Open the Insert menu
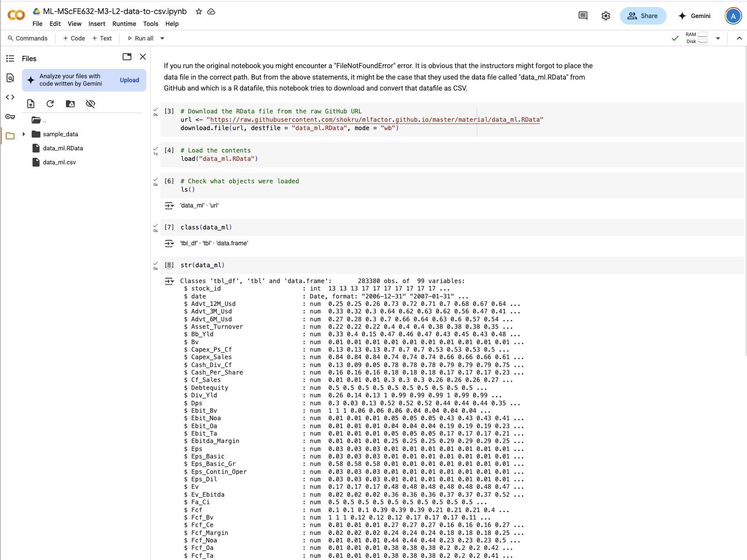 tap(97, 24)
